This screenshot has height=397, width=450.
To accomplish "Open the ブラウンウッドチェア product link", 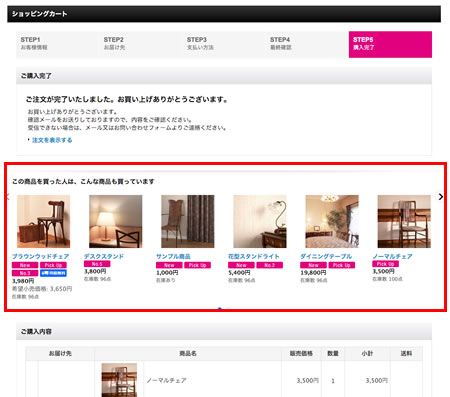I will click(x=41, y=256).
